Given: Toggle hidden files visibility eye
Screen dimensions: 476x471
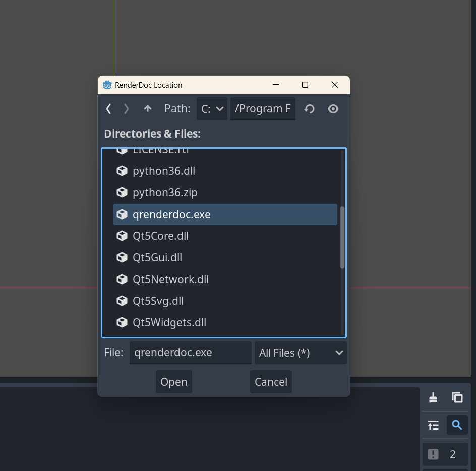Looking at the screenshot, I should pos(333,109).
